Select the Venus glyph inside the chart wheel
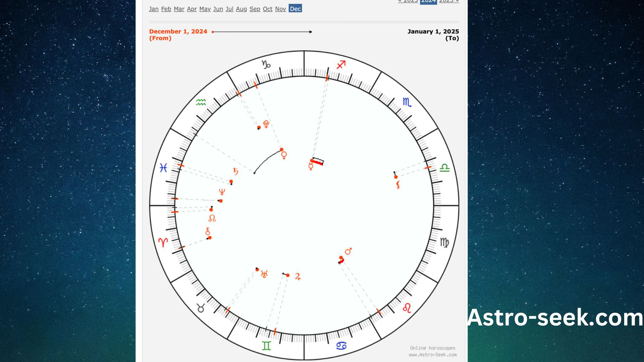644x362 pixels. (x=283, y=154)
